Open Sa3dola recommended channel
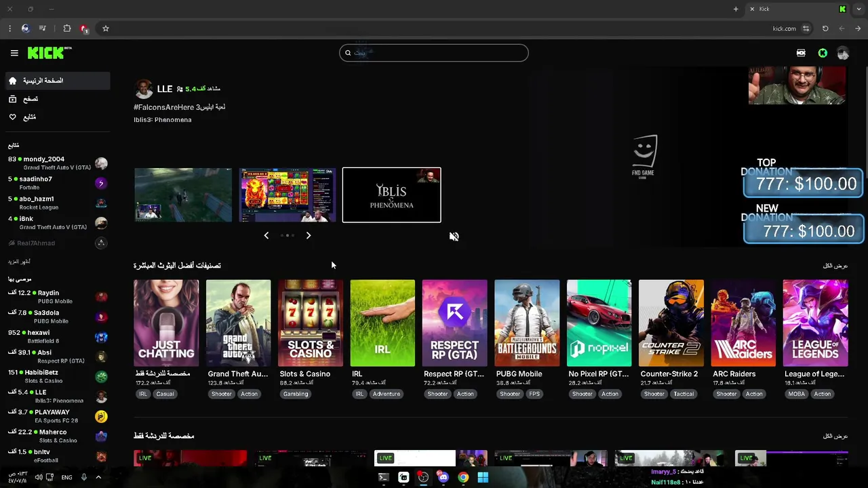The image size is (868, 488). [x=58, y=317]
